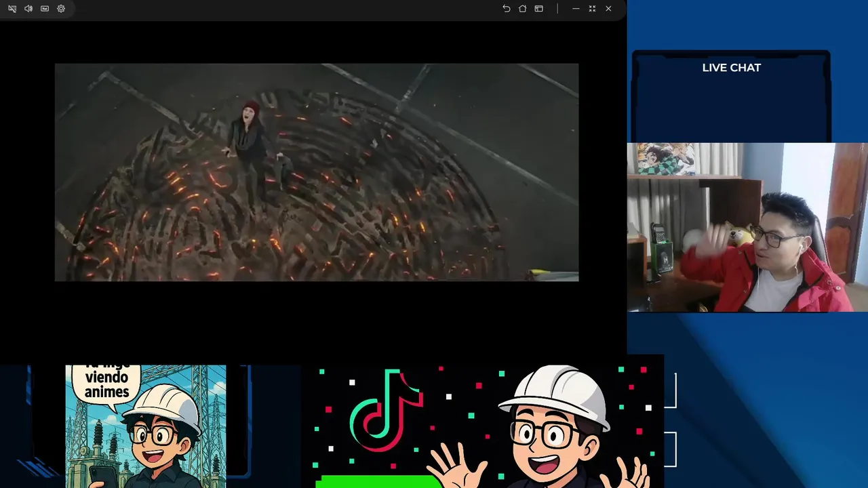Screen dimensions: 868x488
Task: Go back with the curved arrow icon
Action: [x=506, y=9]
